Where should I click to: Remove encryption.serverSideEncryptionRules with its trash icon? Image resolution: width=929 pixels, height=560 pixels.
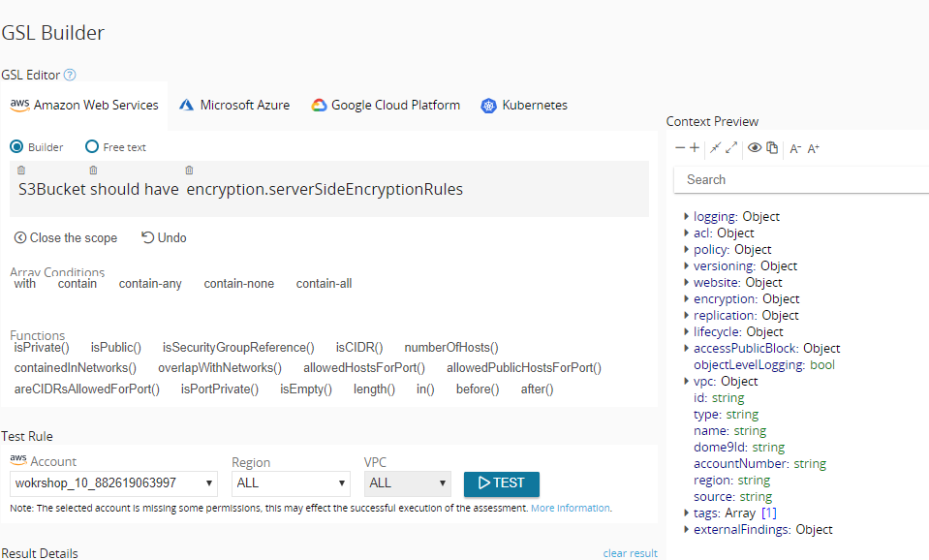click(x=189, y=171)
